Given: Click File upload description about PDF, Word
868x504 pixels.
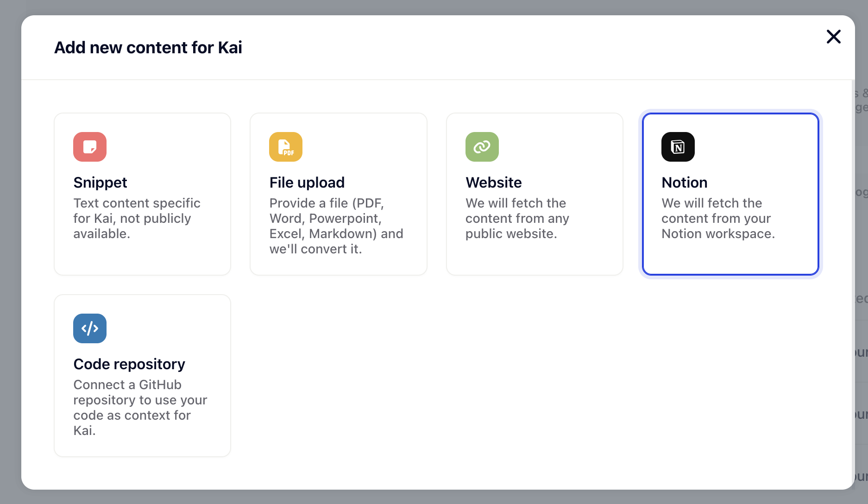Looking at the screenshot, I should coord(336,226).
